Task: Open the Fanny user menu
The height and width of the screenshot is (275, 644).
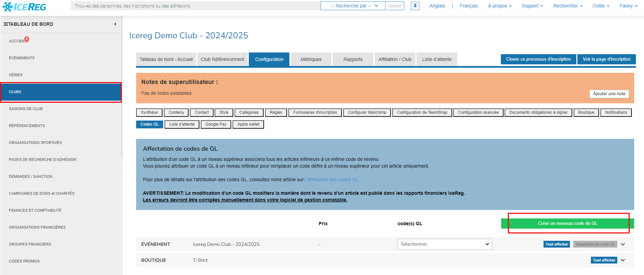Action: [628, 6]
